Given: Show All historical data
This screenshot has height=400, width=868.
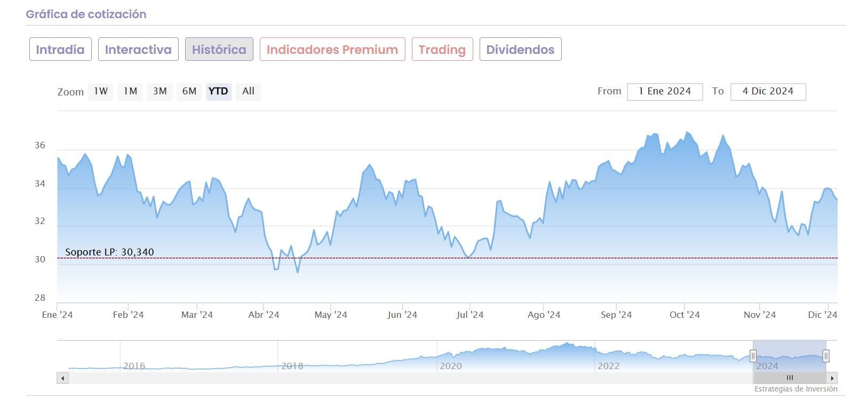Looking at the screenshot, I should (248, 91).
